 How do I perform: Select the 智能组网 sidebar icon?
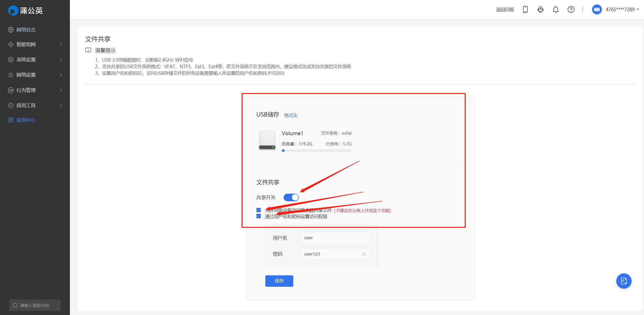tap(10, 44)
